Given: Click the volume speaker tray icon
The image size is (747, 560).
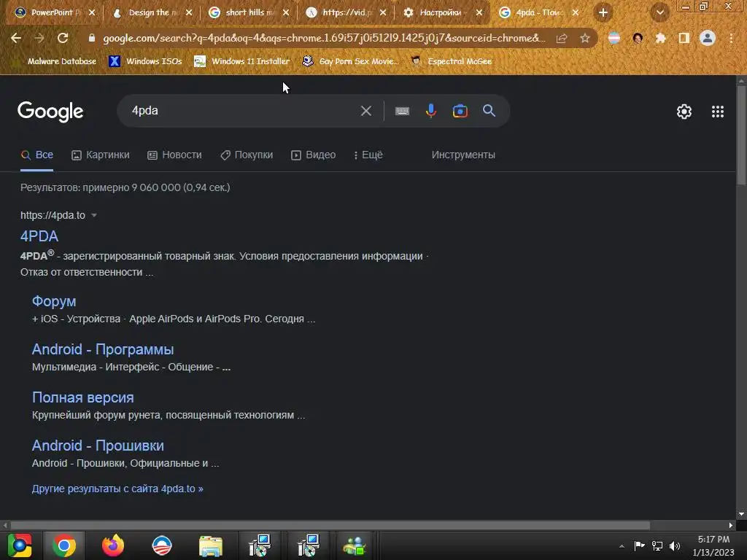Looking at the screenshot, I should pos(675,545).
